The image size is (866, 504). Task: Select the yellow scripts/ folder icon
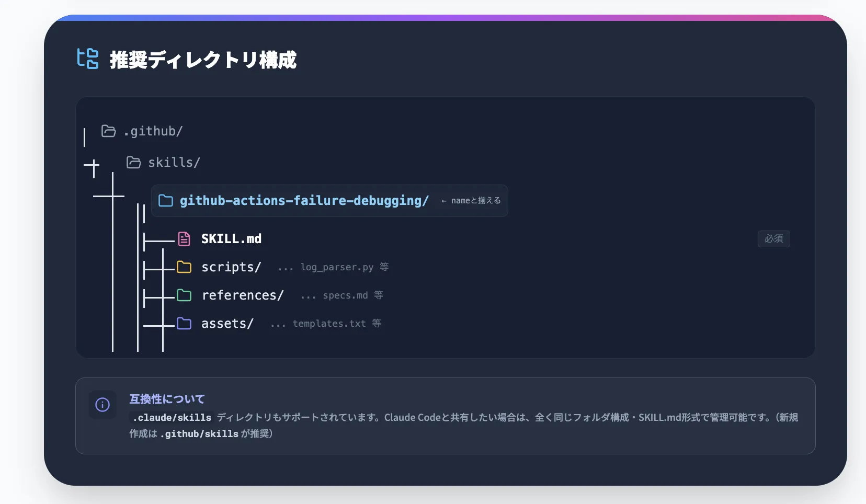tap(184, 267)
